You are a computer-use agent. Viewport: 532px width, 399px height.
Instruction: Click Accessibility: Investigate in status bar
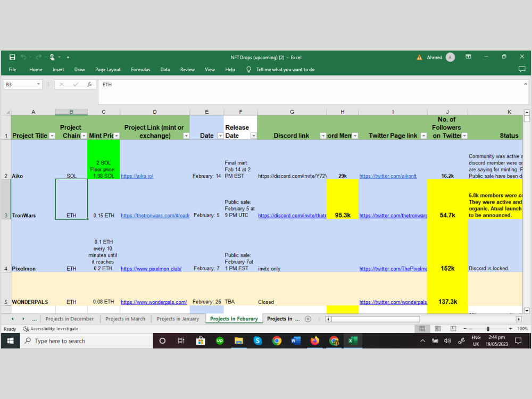pos(51,329)
